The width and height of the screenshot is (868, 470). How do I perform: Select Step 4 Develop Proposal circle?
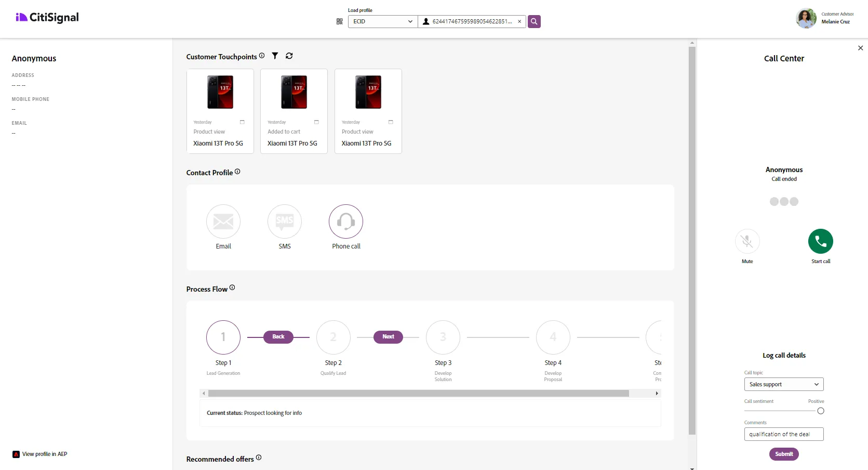tap(553, 337)
